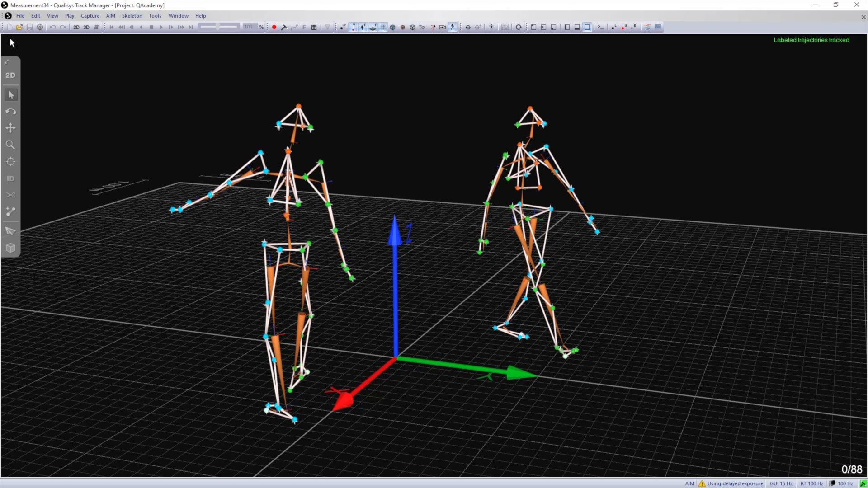The width and height of the screenshot is (868, 488).
Task: Click the delayed exposure warning in status bar
Action: (731, 483)
